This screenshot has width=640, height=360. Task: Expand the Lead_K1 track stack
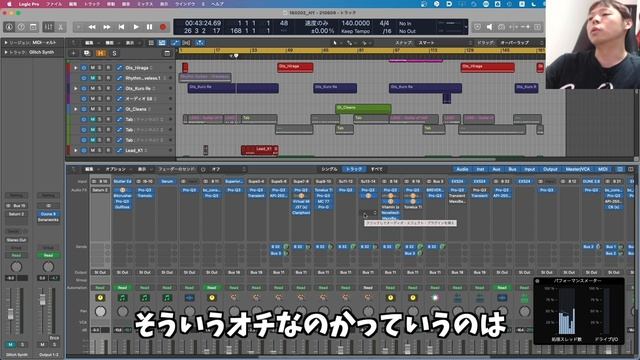(76, 150)
